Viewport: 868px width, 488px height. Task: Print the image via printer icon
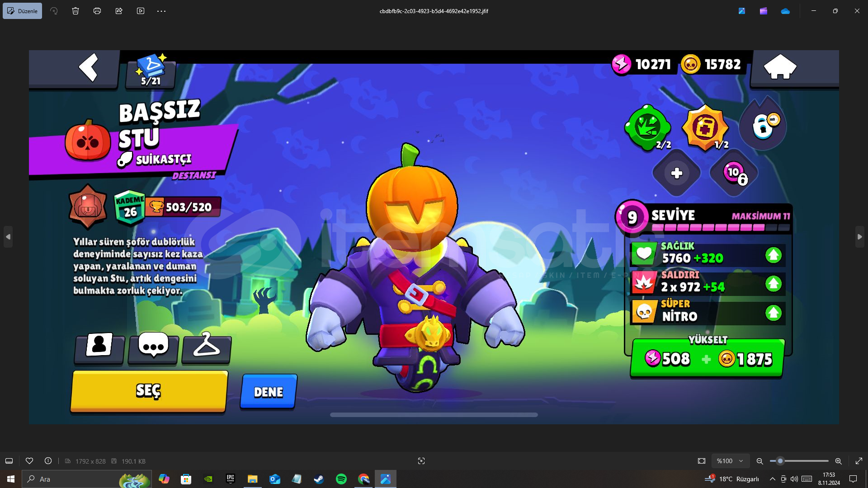(97, 11)
